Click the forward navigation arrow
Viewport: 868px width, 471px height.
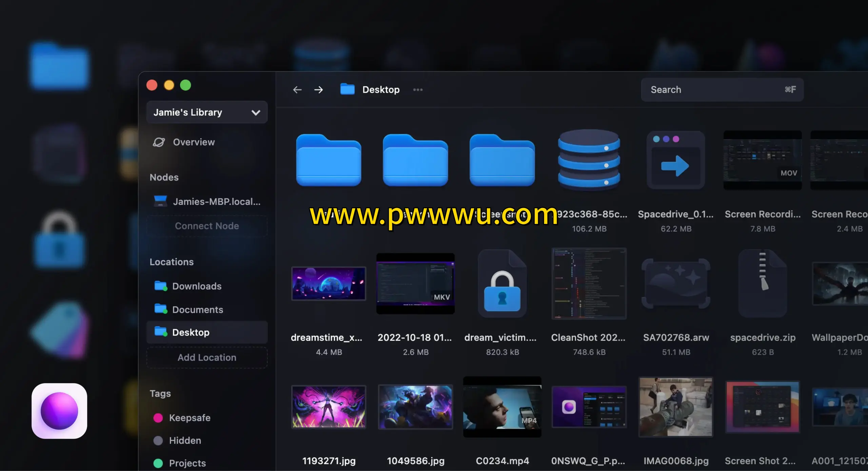pos(318,90)
